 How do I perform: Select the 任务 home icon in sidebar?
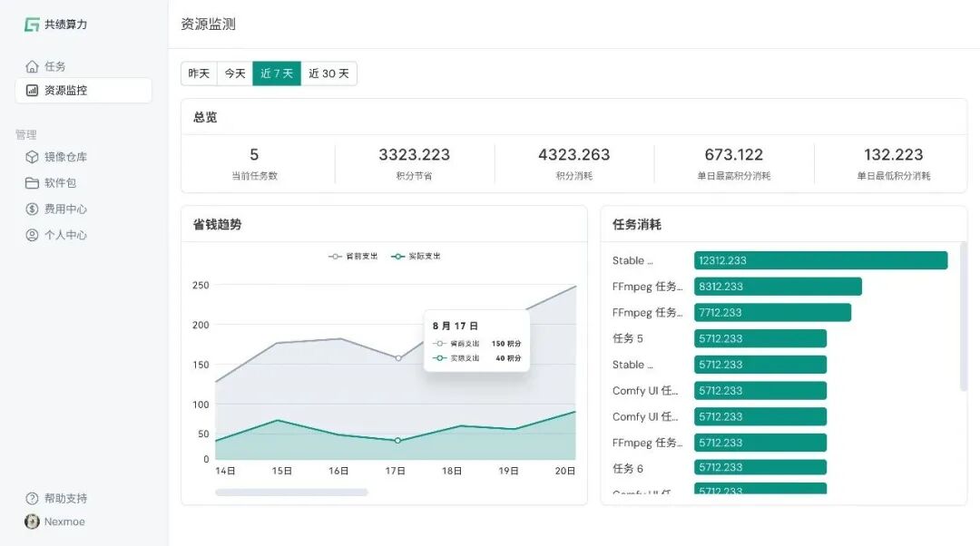click(x=33, y=65)
